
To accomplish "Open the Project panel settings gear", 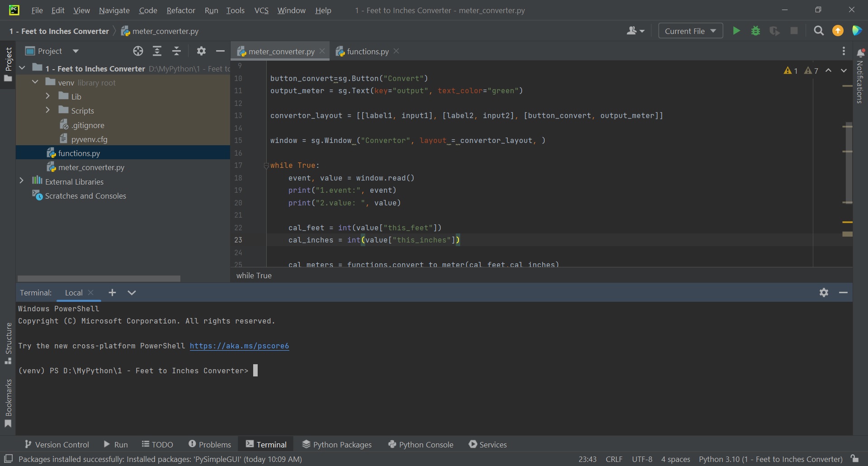I will [x=201, y=51].
